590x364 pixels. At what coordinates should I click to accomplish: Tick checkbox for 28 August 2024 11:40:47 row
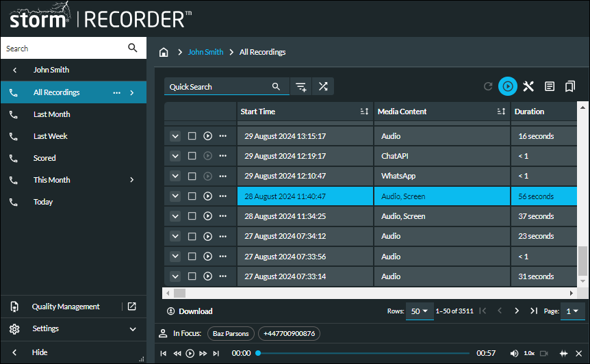click(192, 196)
